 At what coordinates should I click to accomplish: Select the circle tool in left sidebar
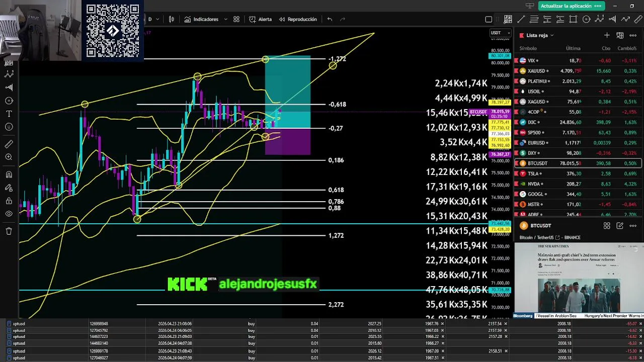(9, 101)
